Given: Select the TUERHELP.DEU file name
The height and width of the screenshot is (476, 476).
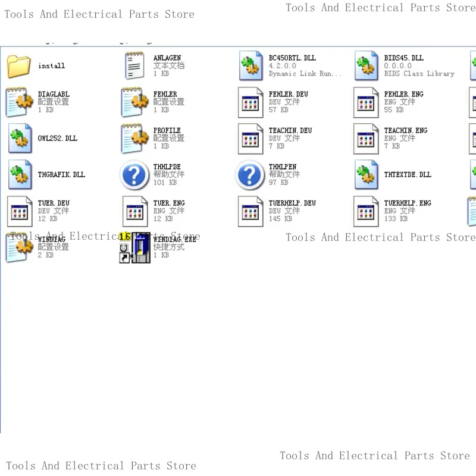Looking at the screenshot, I should point(292,203).
